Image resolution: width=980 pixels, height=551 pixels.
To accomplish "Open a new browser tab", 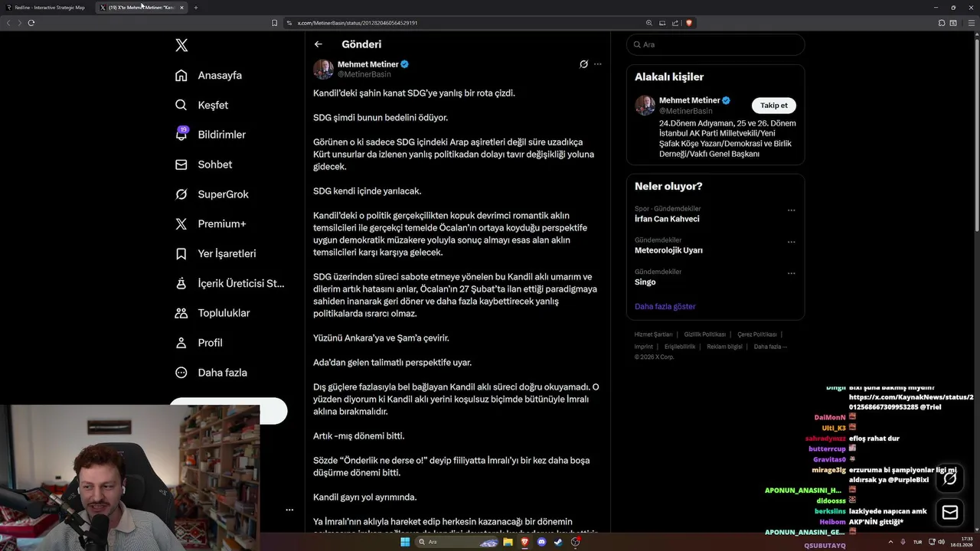I will [x=196, y=7].
